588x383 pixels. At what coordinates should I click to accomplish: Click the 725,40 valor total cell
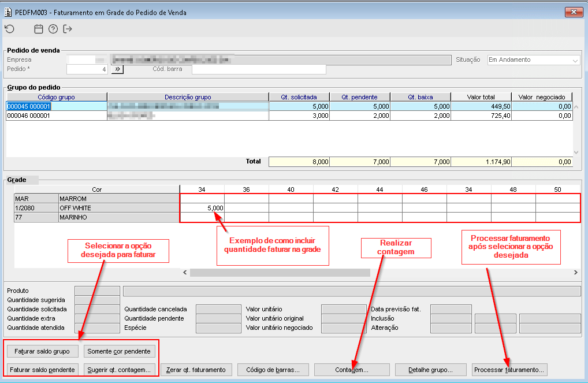(x=481, y=116)
